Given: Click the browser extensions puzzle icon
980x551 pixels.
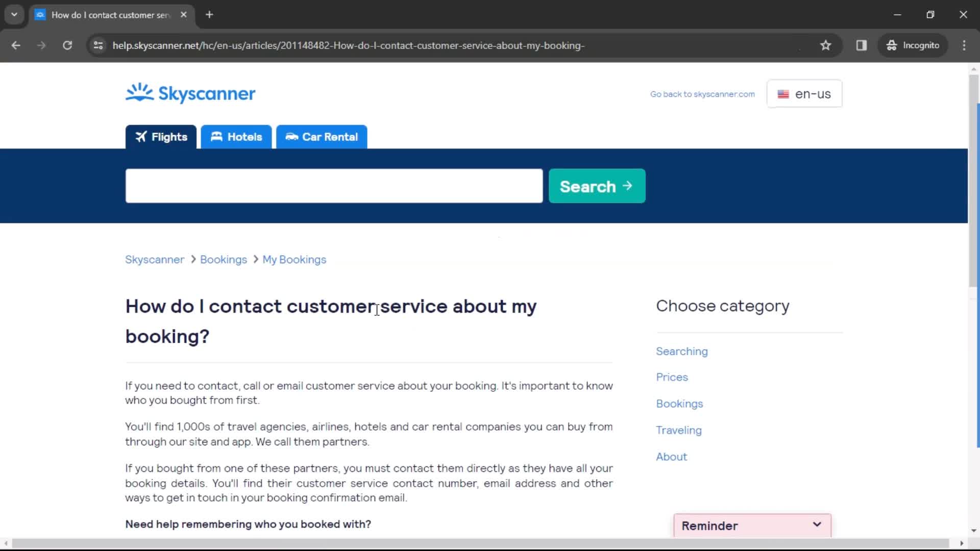Looking at the screenshot, I should [x=862, y=45].
